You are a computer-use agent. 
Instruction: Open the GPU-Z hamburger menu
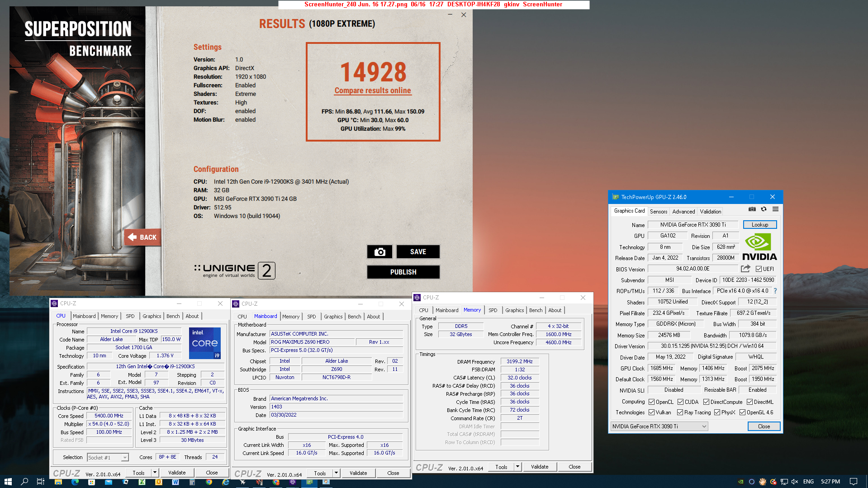click(x=775, y=209)
